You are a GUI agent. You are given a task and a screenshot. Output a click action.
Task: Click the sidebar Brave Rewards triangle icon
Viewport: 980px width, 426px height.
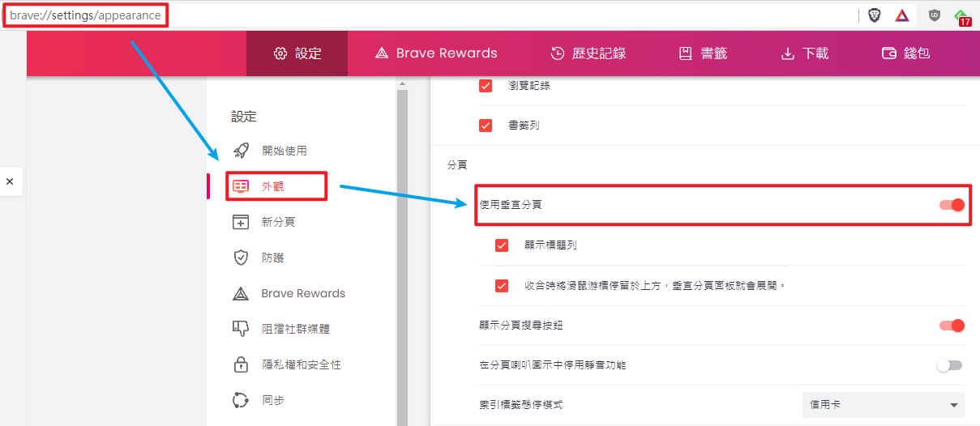pyautogui.click(x=241, y=293)
